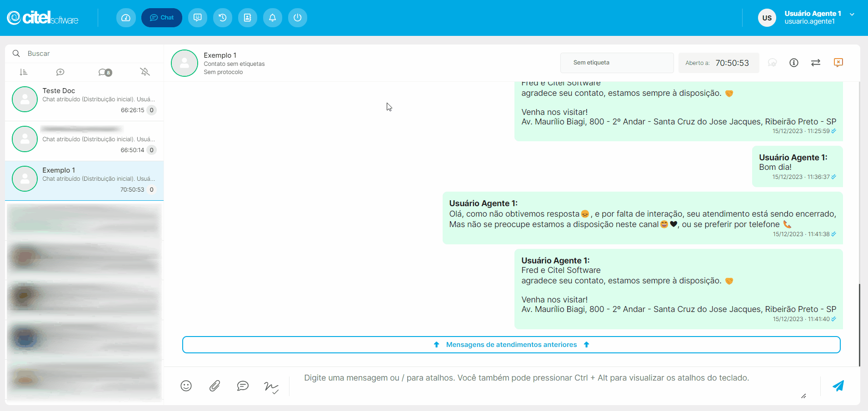Open quick replies speech bubble icon
This screenshot has height=411, width=868.
tap(243, 386)
